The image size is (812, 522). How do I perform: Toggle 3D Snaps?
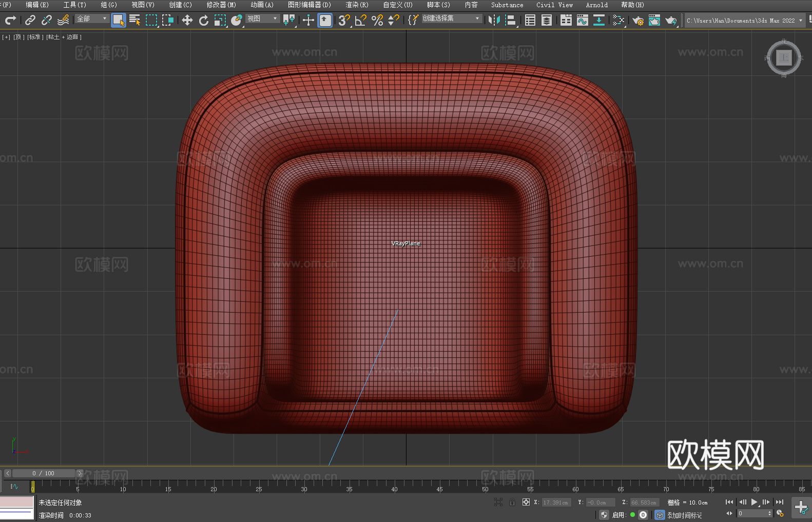344,20
